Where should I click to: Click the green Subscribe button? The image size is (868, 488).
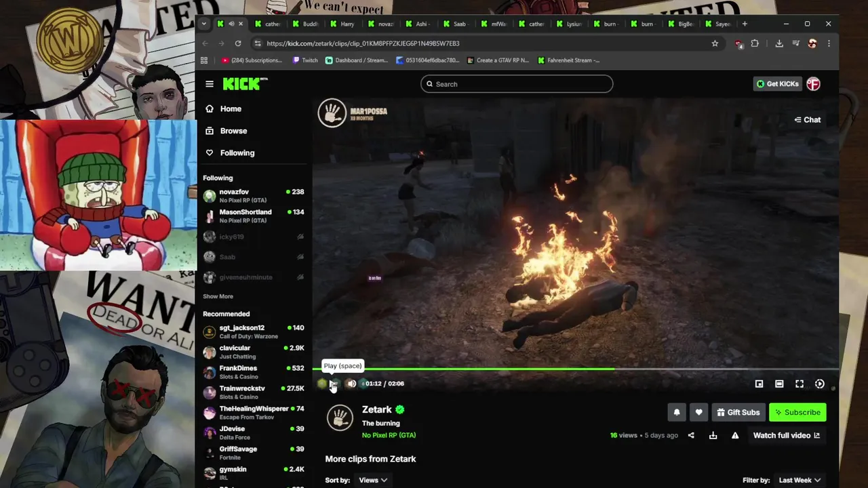tap(797, 412)
